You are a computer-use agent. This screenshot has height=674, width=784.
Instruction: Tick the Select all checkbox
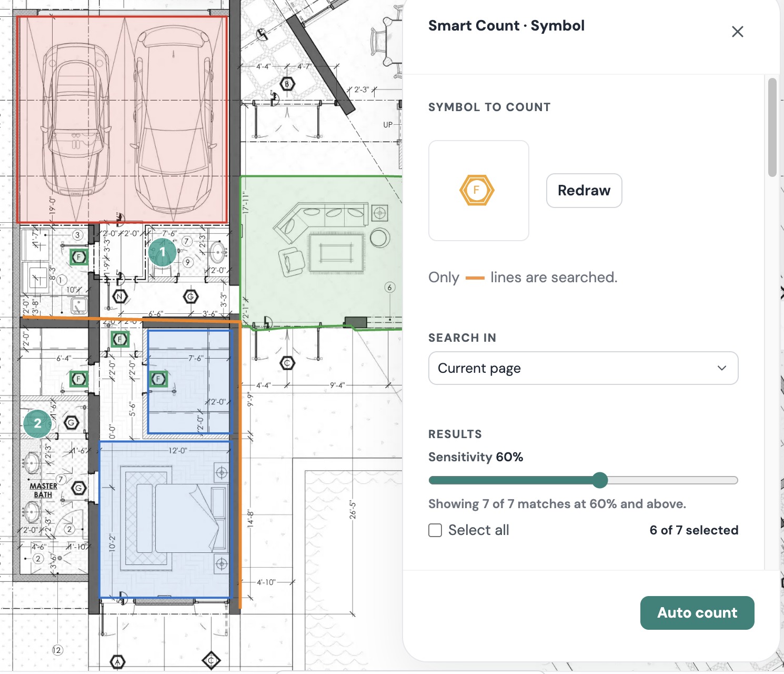pos(435,530)
